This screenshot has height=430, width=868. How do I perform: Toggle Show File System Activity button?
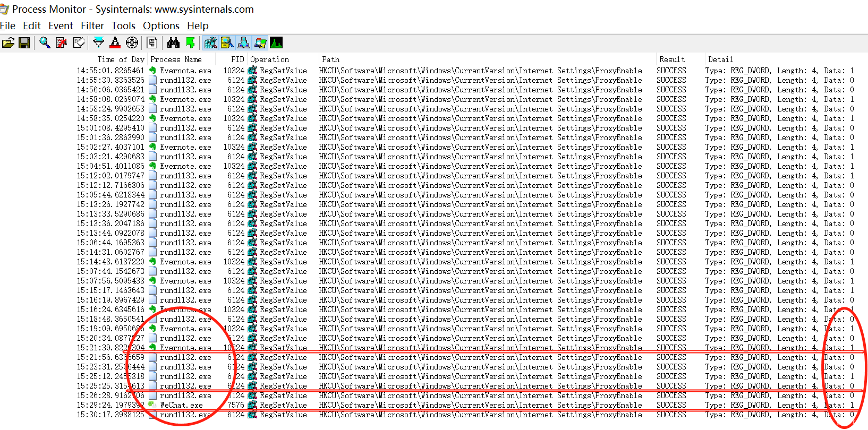pyautogui.click(x=227, y=43)
